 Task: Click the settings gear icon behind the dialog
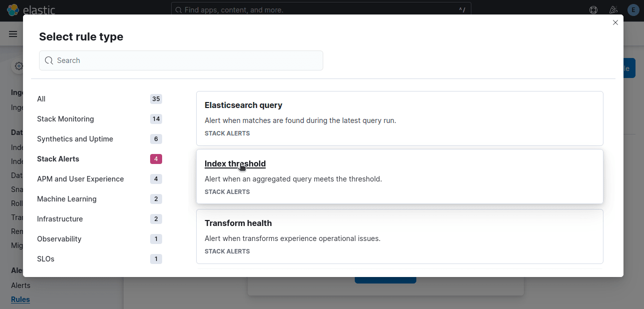pos(19,66)
